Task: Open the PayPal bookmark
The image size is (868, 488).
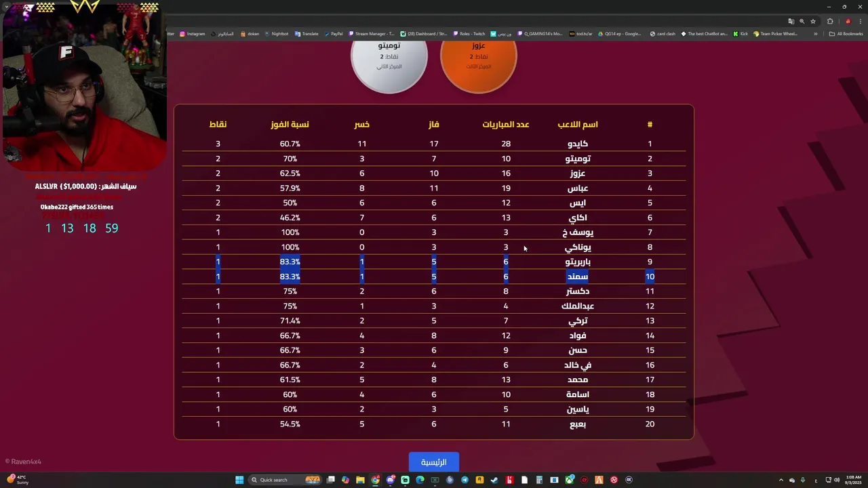Action: (334, 34)
